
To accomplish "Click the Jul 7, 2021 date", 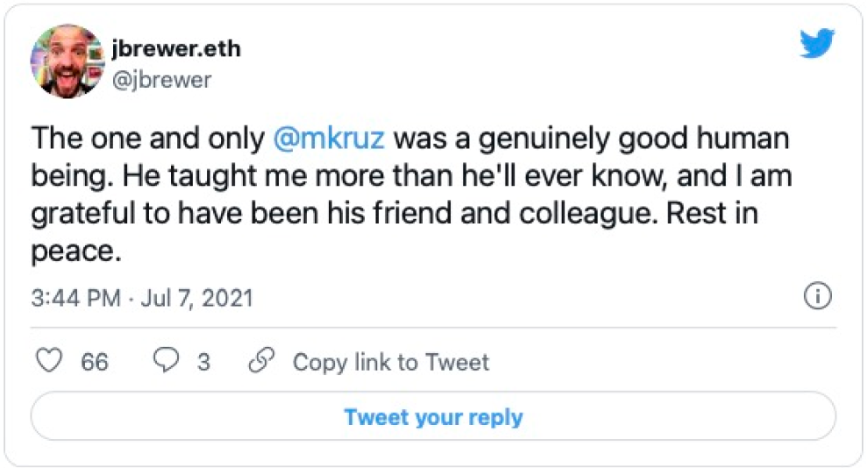I will [x=196, y=298].
